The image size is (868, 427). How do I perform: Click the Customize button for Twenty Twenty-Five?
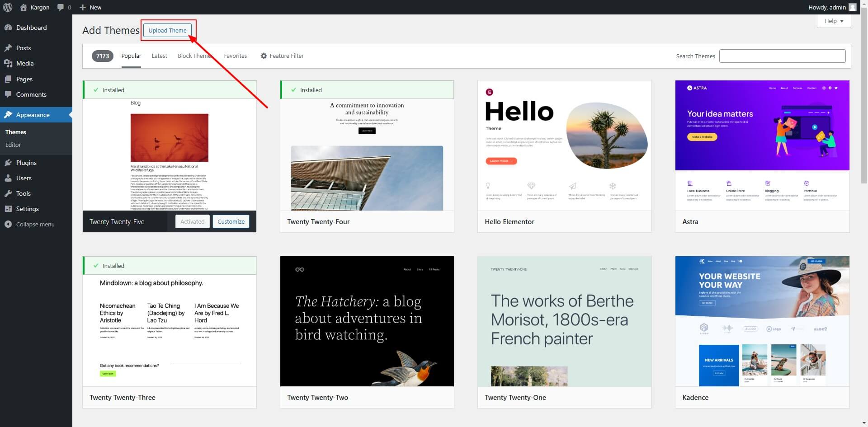[x=231, y=221]
